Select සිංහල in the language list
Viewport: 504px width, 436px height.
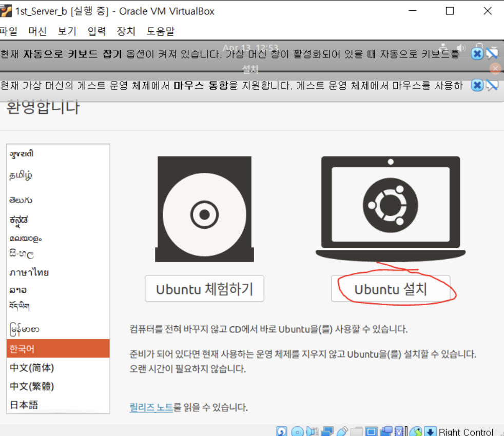pyautogui.click(x=58, y=254)
